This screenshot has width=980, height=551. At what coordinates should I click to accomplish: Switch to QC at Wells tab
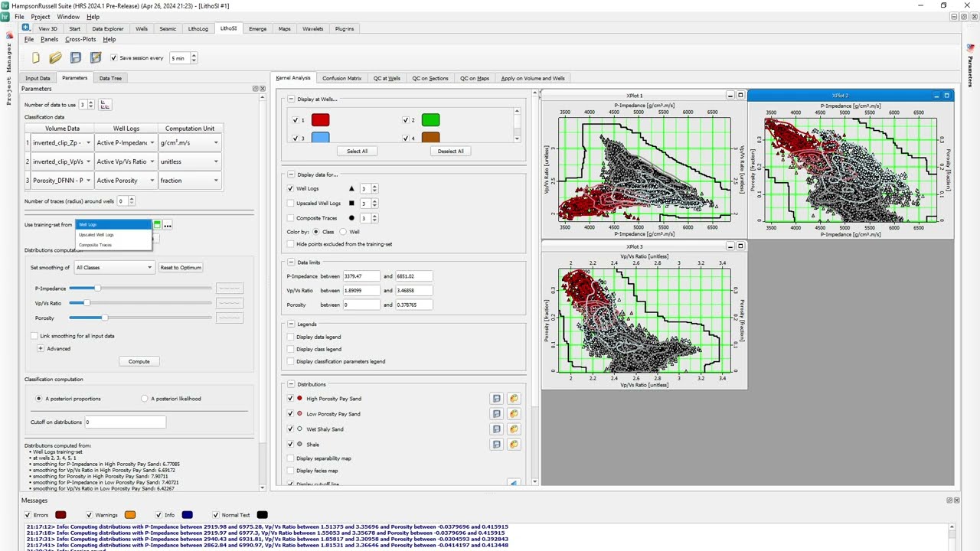pos(387,78)
